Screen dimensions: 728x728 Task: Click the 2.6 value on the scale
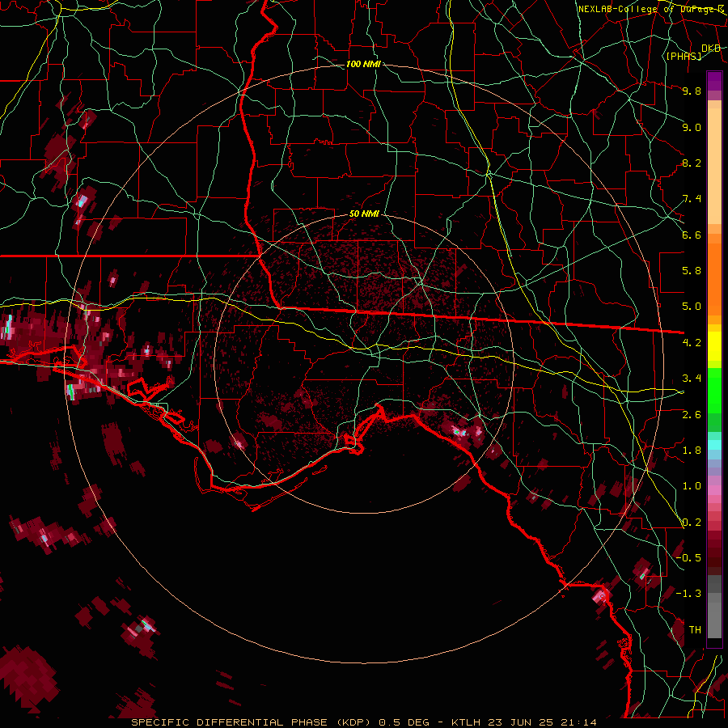[692, 415]
